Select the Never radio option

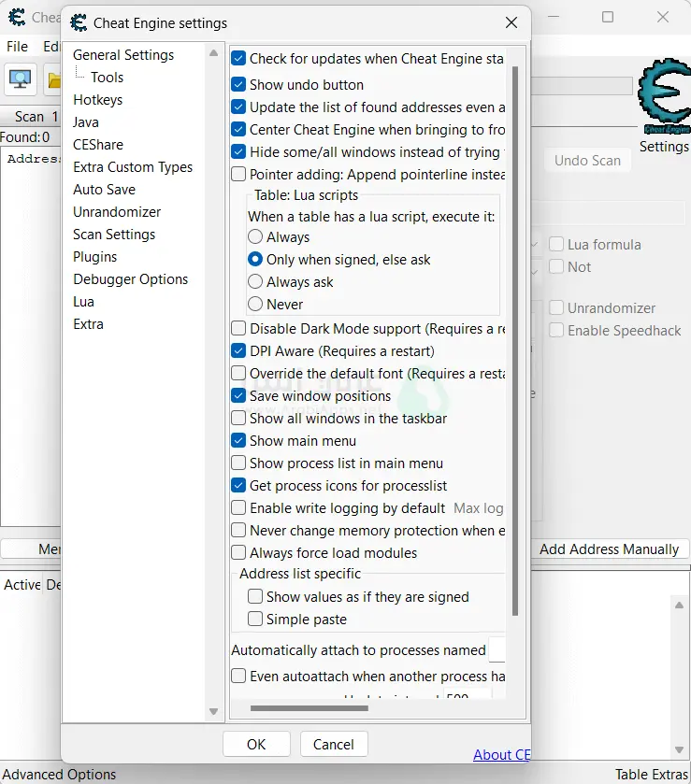tap(255, 304)
